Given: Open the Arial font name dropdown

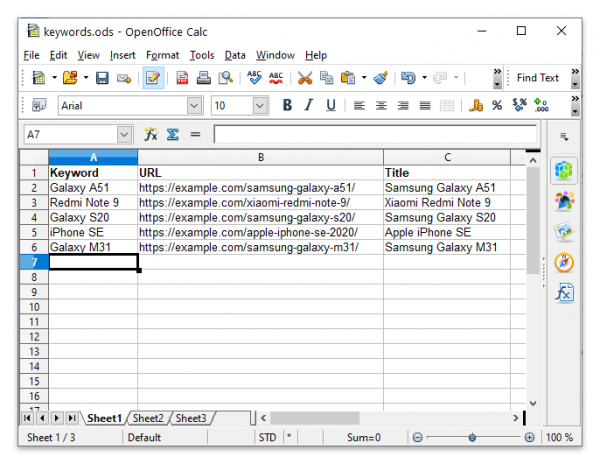Looking at the screenshot, I should point(194,105).
